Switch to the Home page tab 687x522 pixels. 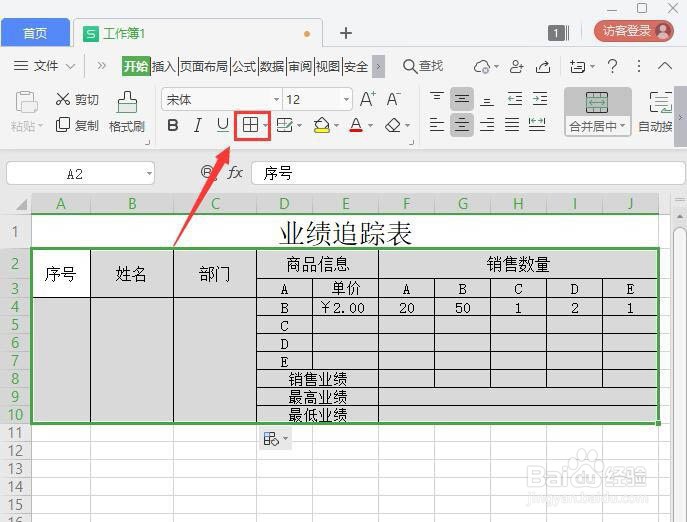(x=35, y=32)
